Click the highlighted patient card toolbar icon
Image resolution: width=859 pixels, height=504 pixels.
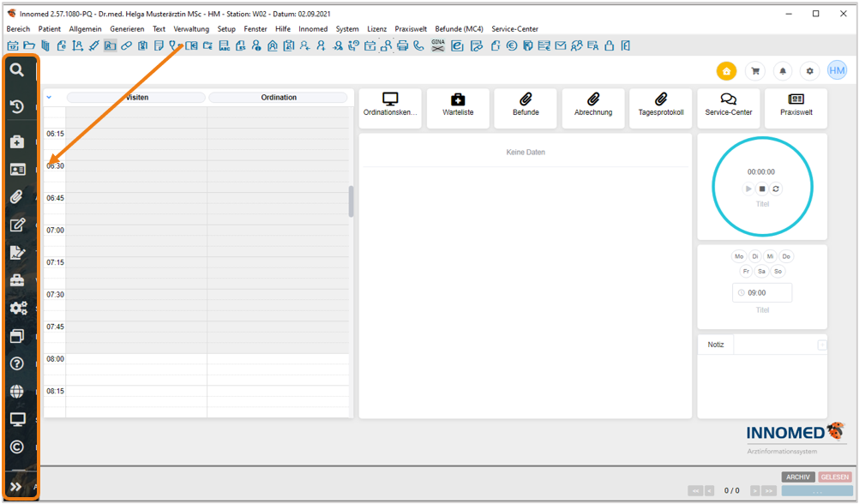click(110, 46)
